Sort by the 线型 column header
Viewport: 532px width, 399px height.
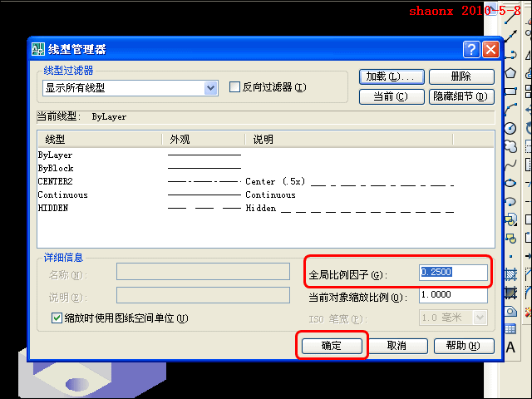pyautogui.click(x=100, y=140)
